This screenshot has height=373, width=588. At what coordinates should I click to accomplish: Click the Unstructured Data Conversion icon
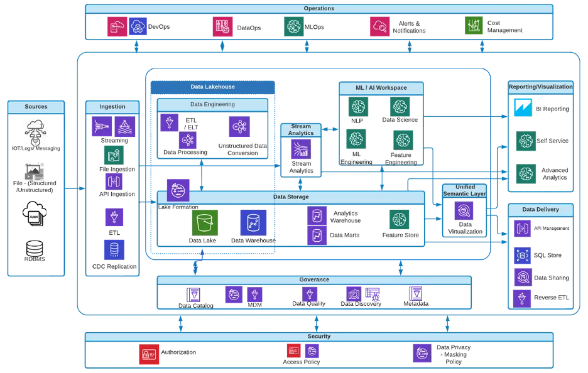coord(239,127)
